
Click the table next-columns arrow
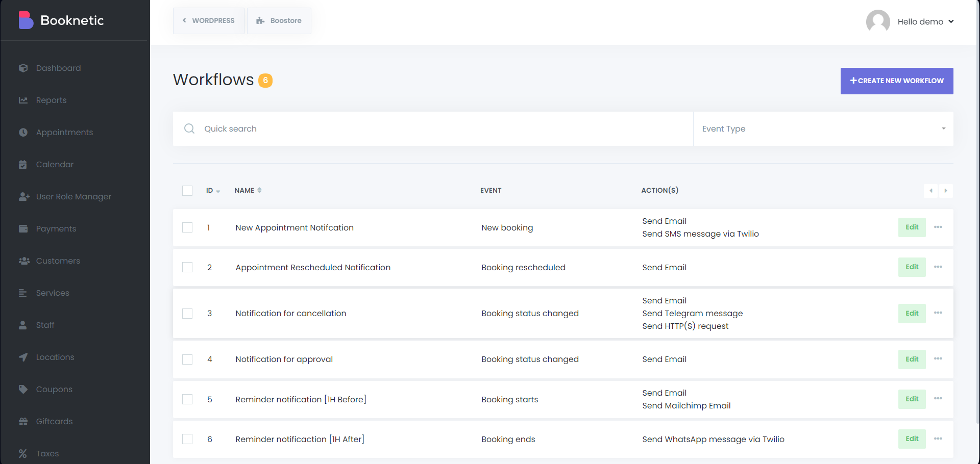946,191
